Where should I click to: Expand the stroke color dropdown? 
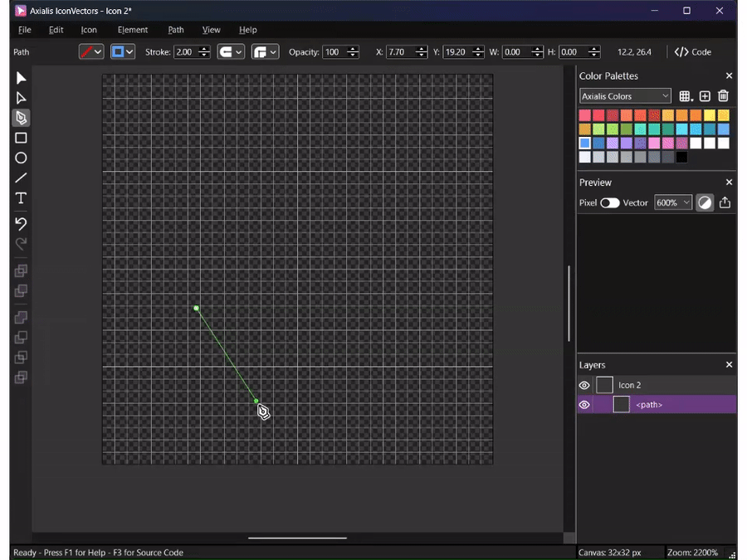[91, 52]
